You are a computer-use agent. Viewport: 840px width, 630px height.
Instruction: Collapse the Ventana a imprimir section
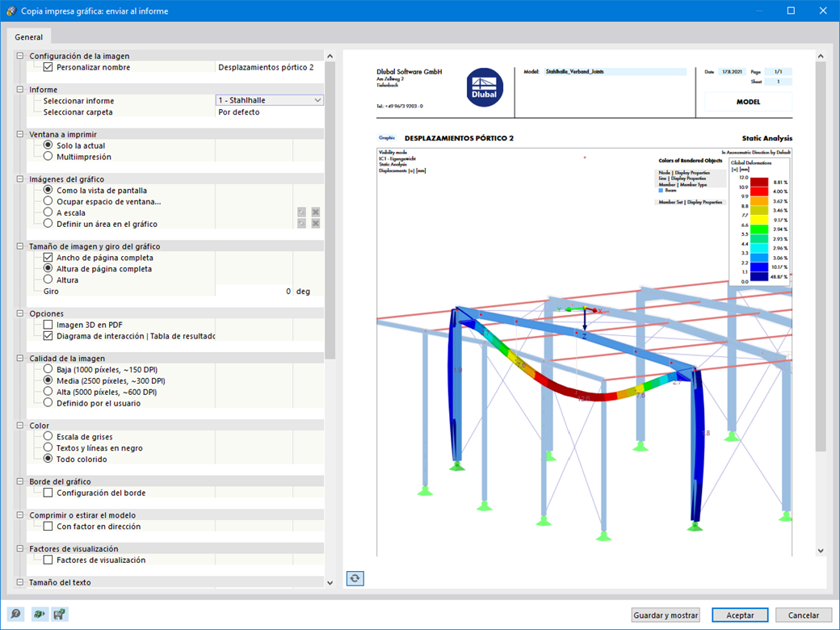coord(20,134)
